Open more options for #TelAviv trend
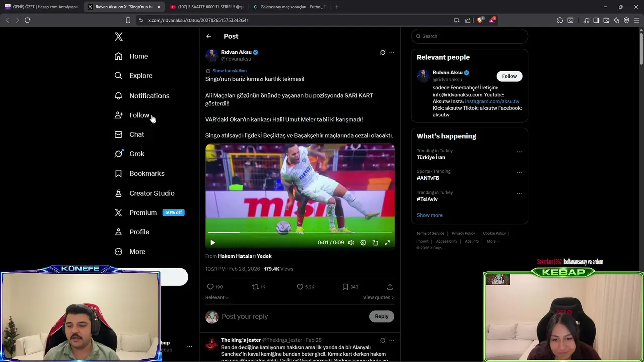 click(519, 194)
